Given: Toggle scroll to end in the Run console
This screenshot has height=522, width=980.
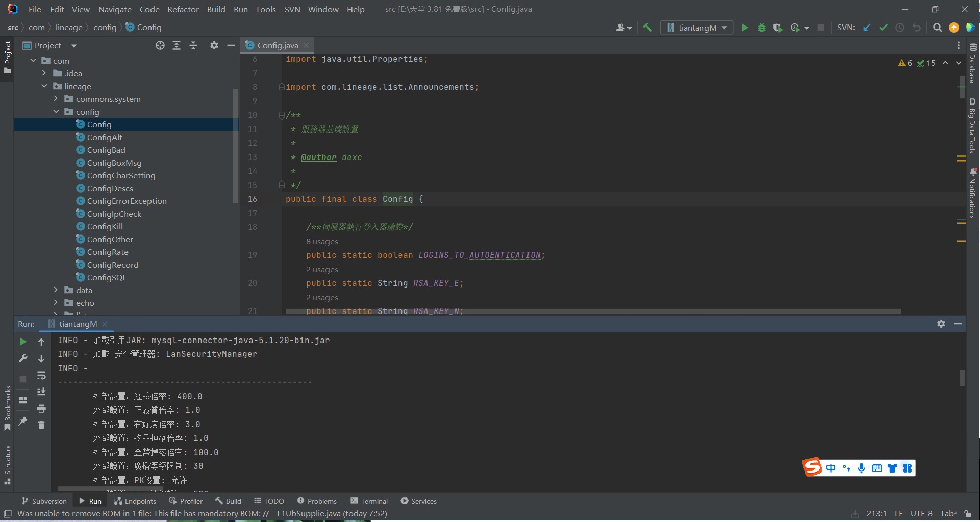Looking at the screenshot, I should 41,391.
